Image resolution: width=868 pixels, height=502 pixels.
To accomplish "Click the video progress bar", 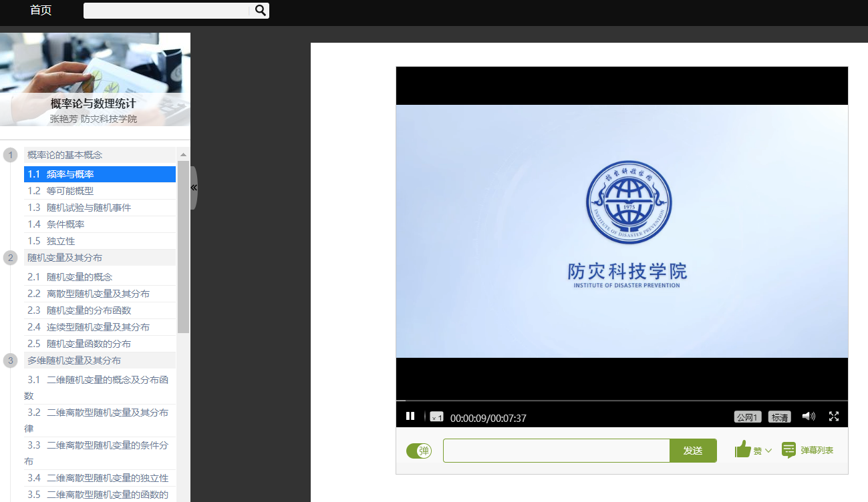I will click(x=622, y=401).
